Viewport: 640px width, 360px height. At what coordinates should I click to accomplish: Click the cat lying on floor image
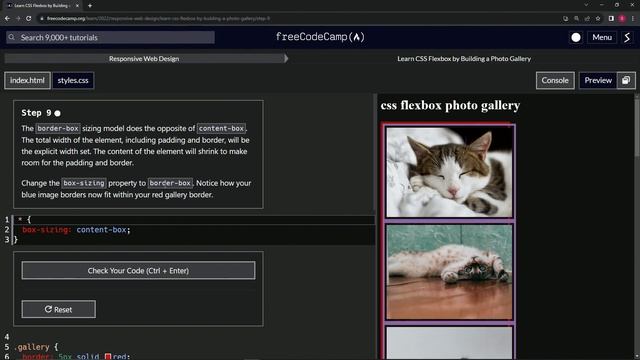point(449,272)
